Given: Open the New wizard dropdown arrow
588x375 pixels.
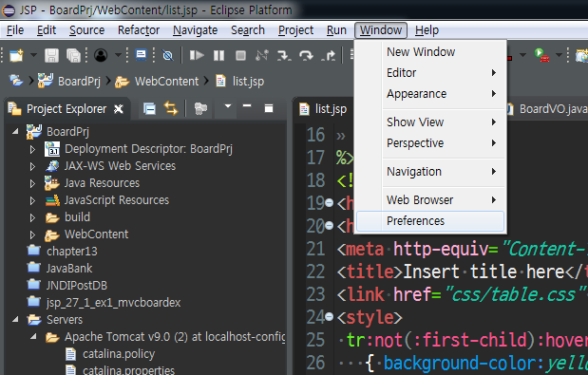Looking at the screenshot, I should pos(33,55).
